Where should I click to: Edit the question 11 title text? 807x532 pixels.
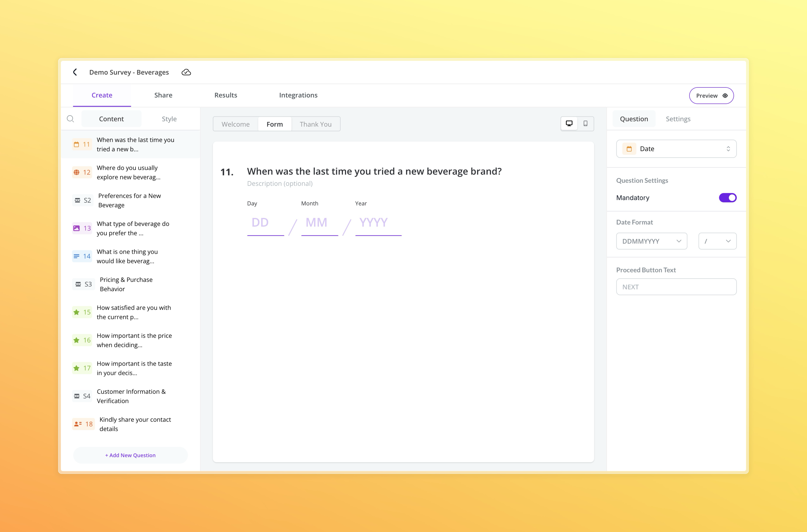pyautogui.click(x=374, y=171)
